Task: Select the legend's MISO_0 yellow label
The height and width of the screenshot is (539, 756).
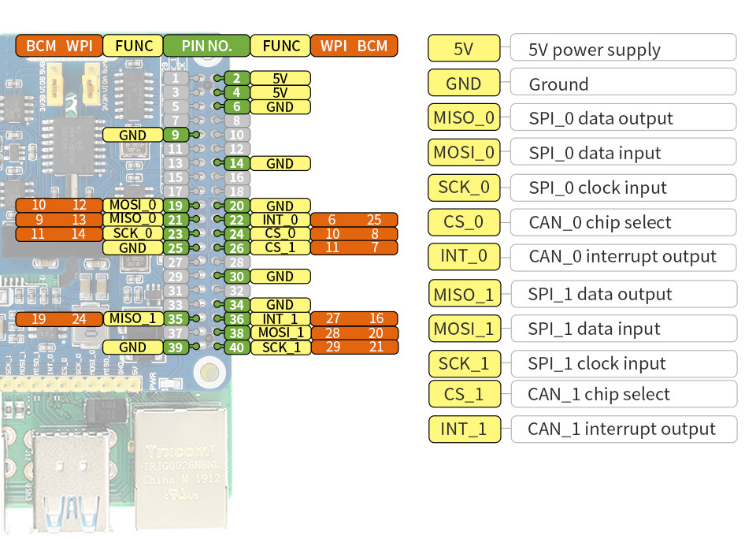Action: (464, 118)
